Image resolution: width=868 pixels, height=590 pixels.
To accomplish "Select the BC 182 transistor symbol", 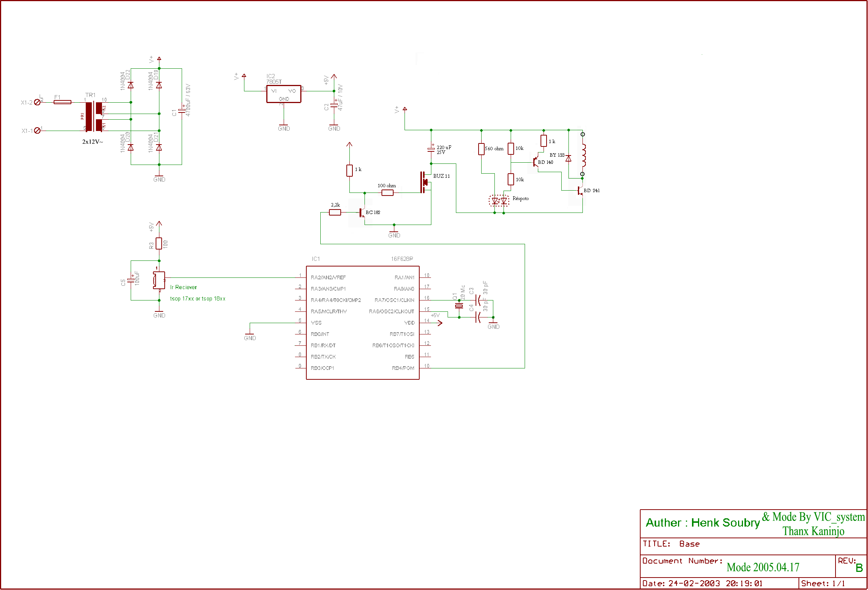I will coord(362,213).
